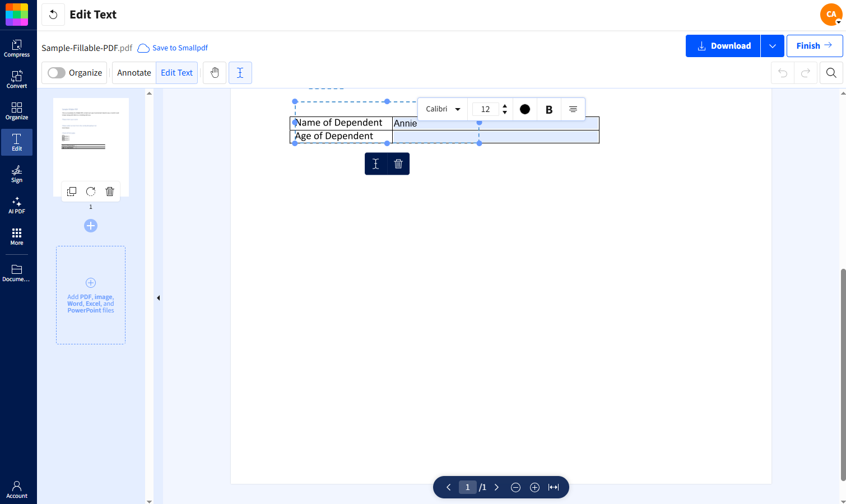Open the Calibri font dropdown
Screen dimensions: 846x504
pos(442,109)
